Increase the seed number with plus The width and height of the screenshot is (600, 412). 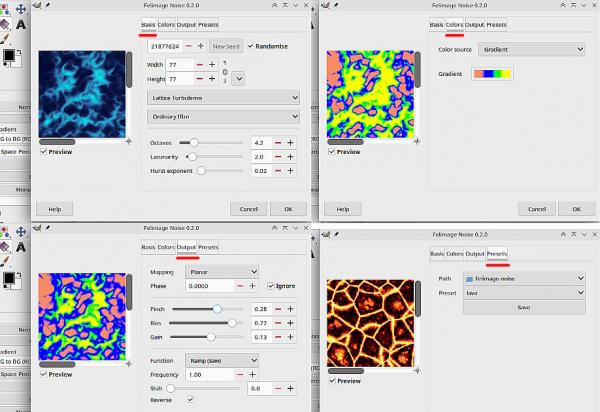coord(201,46)
